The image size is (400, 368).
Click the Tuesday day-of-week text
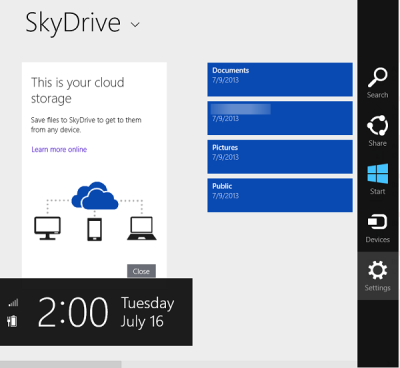pos(147,303)
